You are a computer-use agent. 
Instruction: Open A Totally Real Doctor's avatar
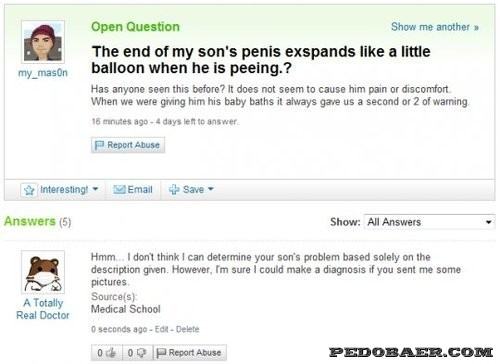pyautogui.click(x=43, y=272)
